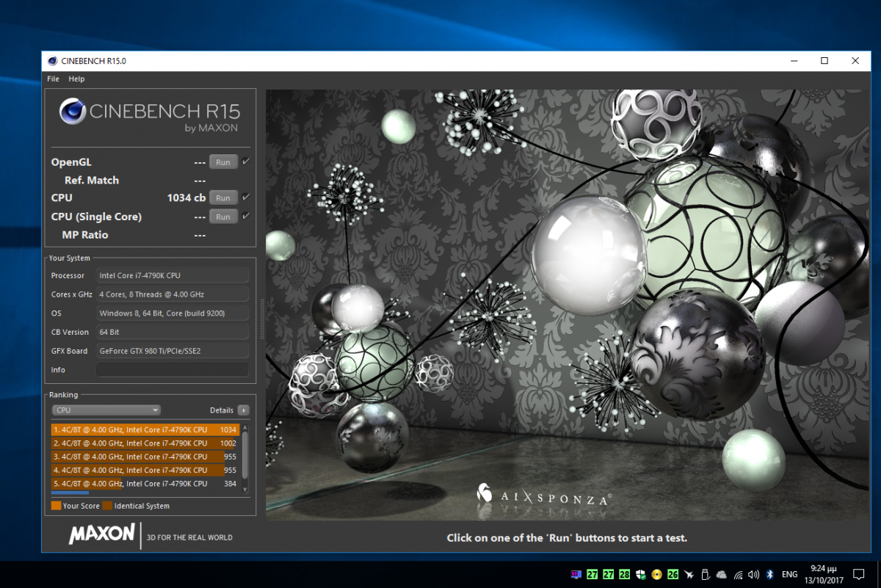The width and height of the screenshot is (881, 588).
Task: Expand ranking details with the arrow button
Action: (x=243, y=410)
